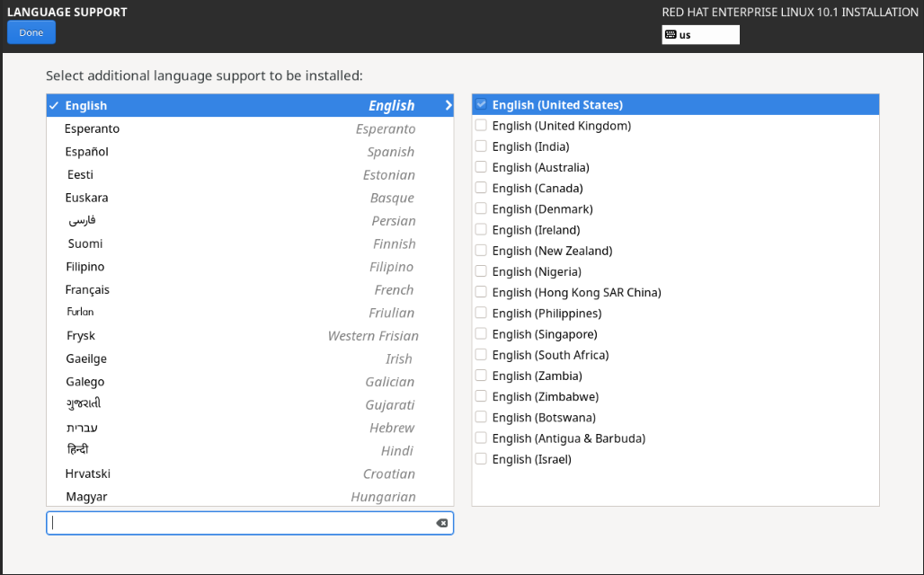Enable English (South Africa)
Image resolution: width=924 pixels, height=575 pixels.
point(480,354)
